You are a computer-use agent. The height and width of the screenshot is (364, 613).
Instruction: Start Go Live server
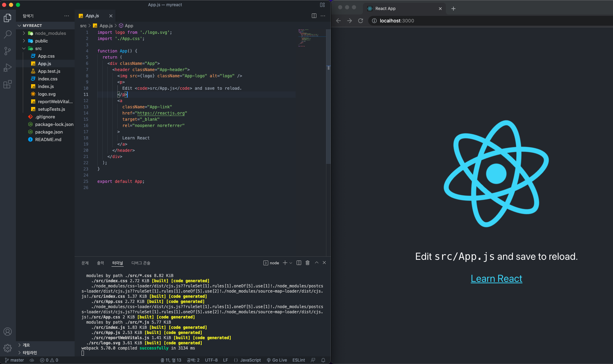277,360
